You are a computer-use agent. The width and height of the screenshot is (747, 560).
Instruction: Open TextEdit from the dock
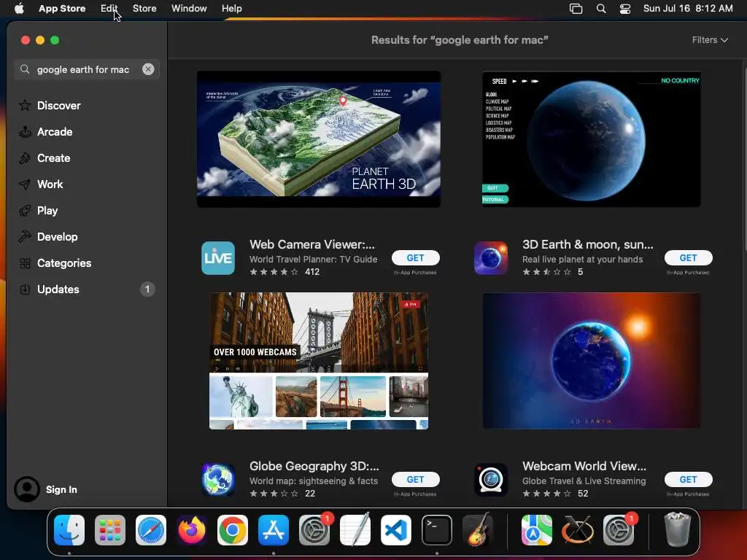(355, 530)
